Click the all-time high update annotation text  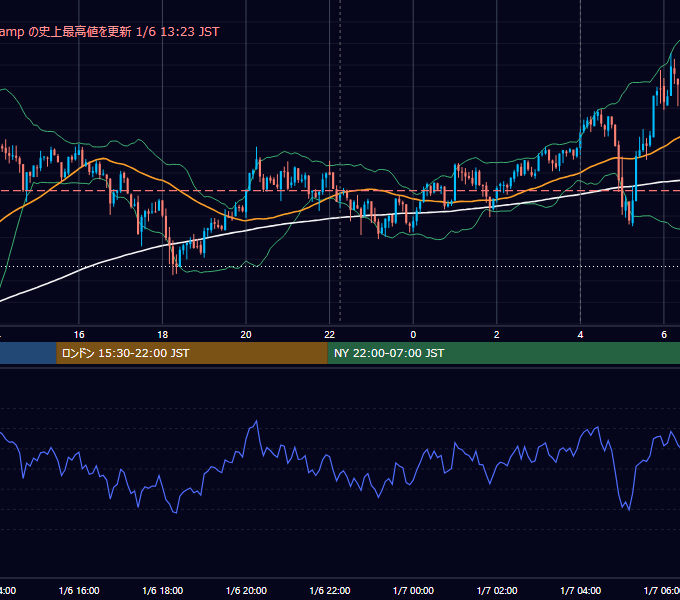click(109, 32)
